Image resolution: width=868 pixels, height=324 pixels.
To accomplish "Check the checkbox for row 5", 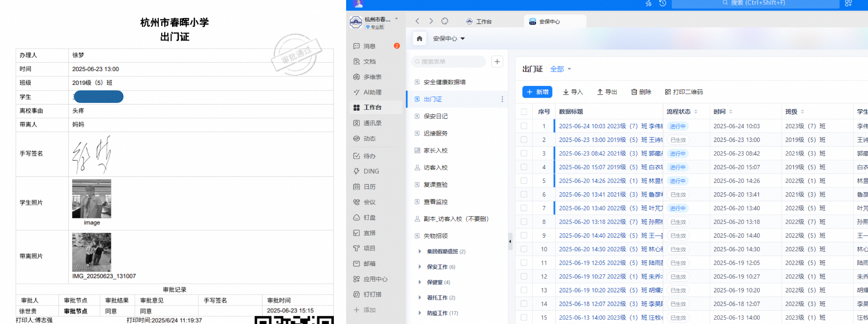I will point(524,181).
